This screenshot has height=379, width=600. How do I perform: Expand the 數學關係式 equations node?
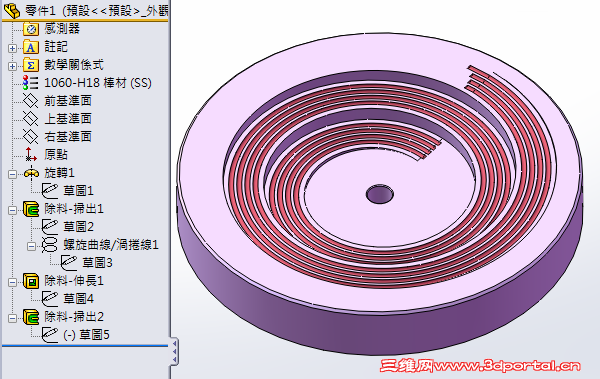point(12,66)
